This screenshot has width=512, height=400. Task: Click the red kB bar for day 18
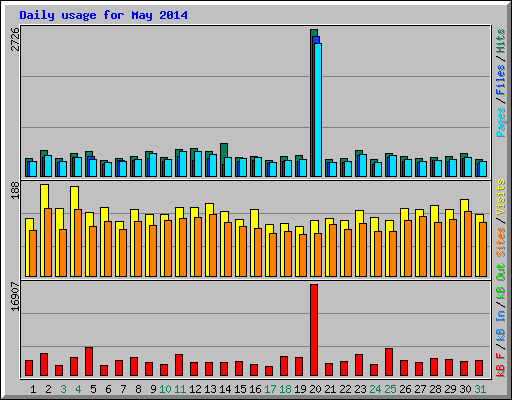pos(284,366)
